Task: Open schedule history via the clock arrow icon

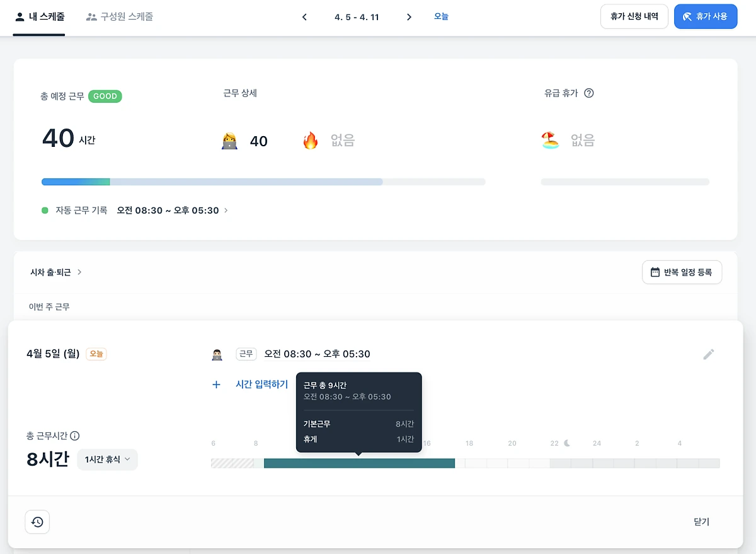Action: click(37, 522)
